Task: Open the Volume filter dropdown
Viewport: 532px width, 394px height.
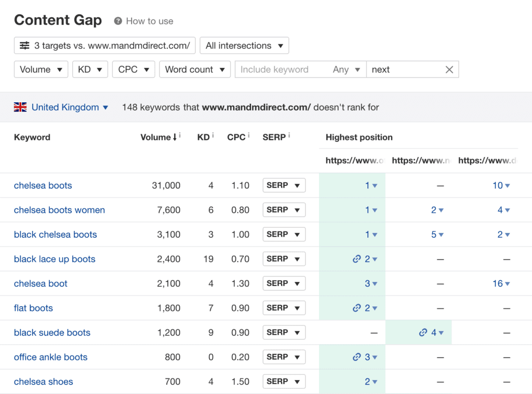Action: click(41, 70)
